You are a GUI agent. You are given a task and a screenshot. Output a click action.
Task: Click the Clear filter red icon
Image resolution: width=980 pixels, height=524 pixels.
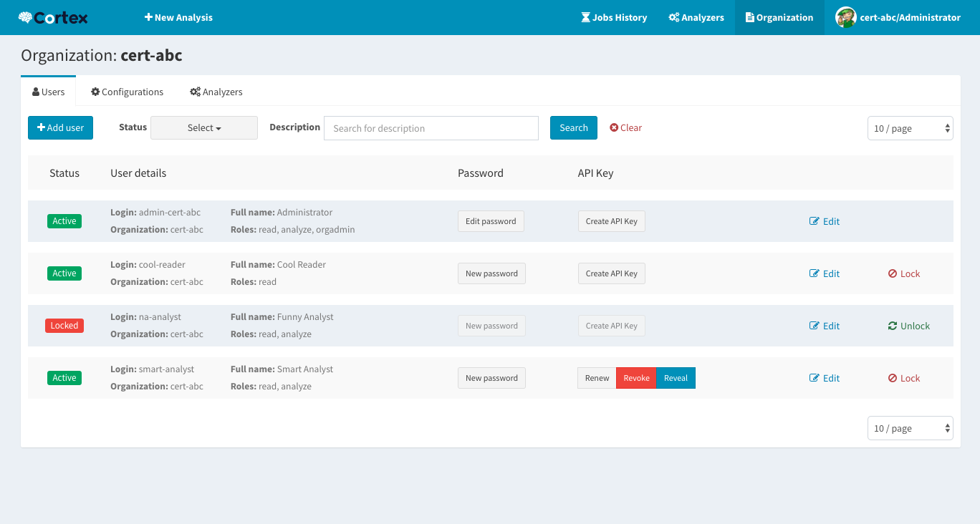point(615,127)
